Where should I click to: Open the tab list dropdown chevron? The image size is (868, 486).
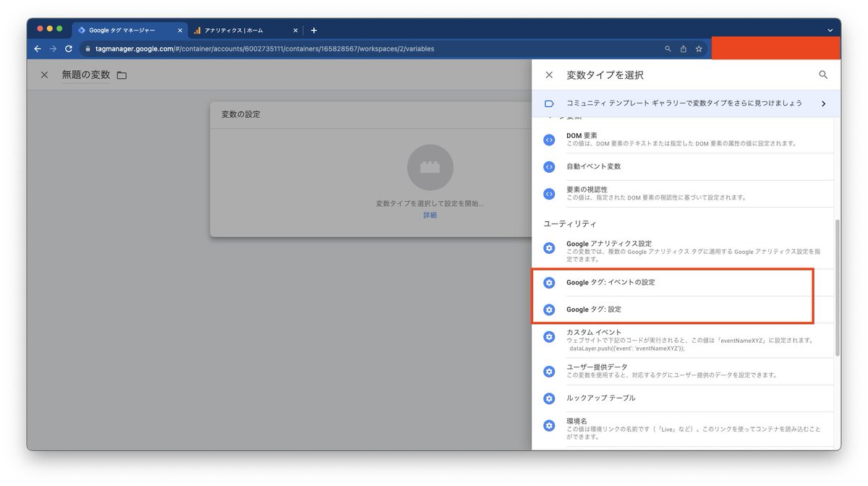pyautogui.click(x=830, y=30)
